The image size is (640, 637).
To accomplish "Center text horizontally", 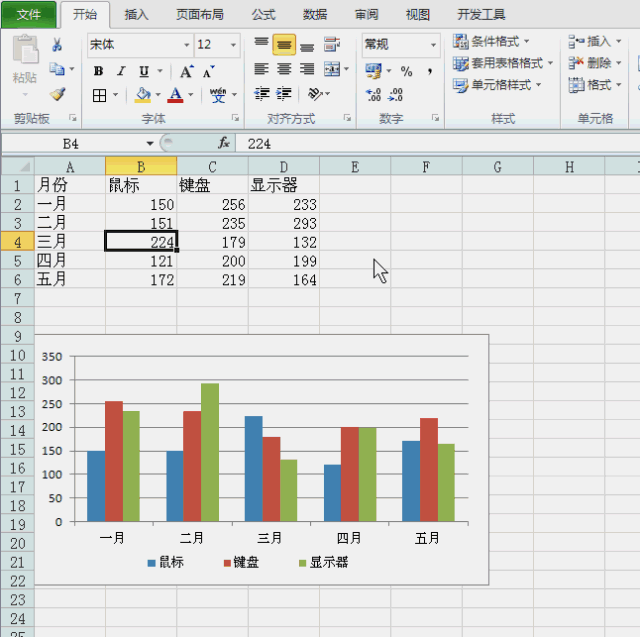I will (284, 69).
